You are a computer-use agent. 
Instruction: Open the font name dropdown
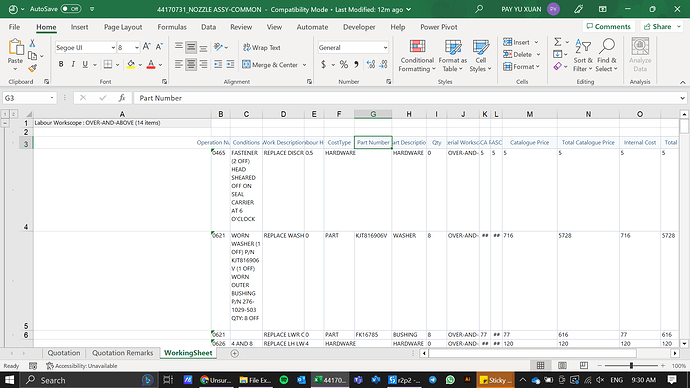click(x=113, y=48)
